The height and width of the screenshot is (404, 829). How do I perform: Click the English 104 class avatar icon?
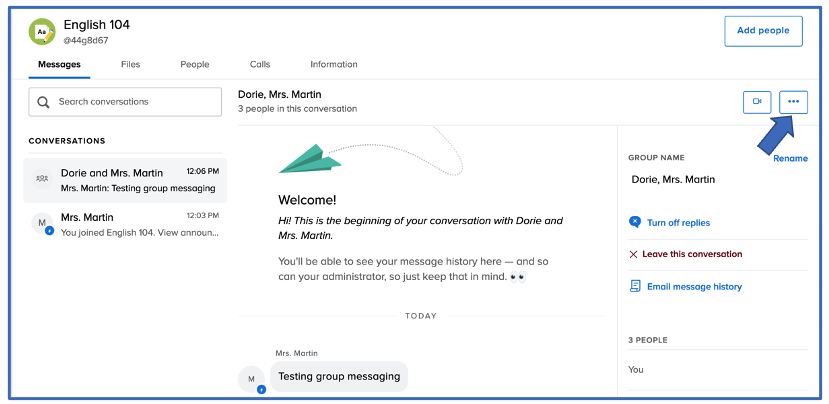[41, 31]
